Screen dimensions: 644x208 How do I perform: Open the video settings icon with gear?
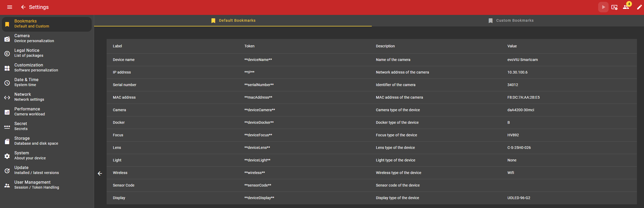point(614,7)
